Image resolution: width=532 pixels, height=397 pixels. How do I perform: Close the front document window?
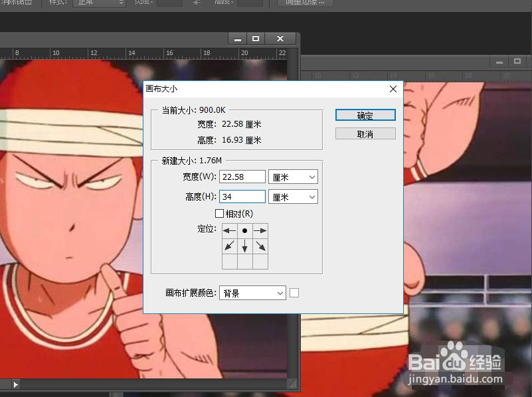coord(280,39)
